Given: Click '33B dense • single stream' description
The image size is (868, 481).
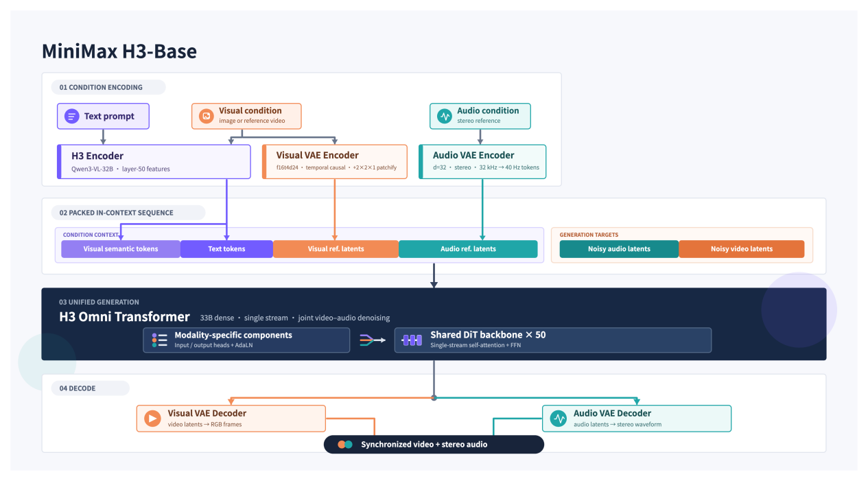Looking at the screenshot, I should [x=295, y=318].
